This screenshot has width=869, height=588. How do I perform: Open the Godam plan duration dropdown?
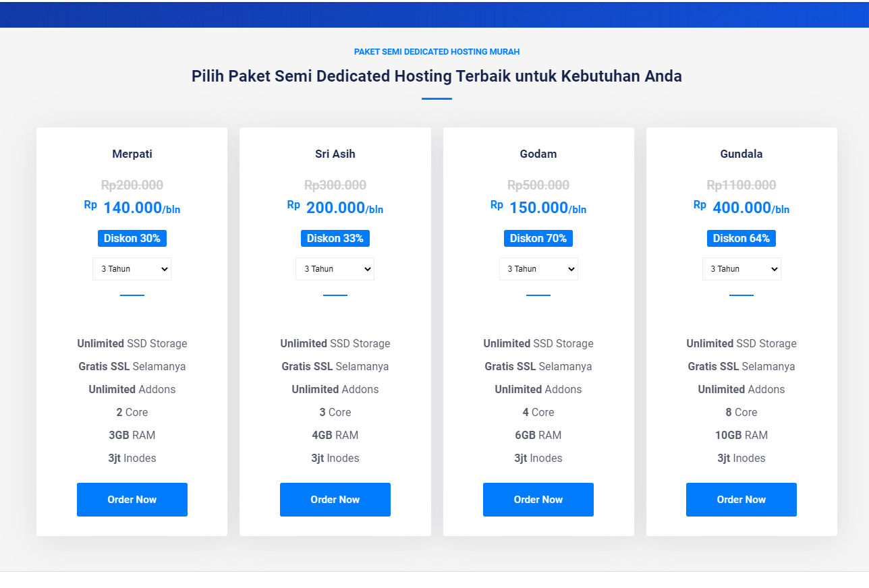(538, 269)
